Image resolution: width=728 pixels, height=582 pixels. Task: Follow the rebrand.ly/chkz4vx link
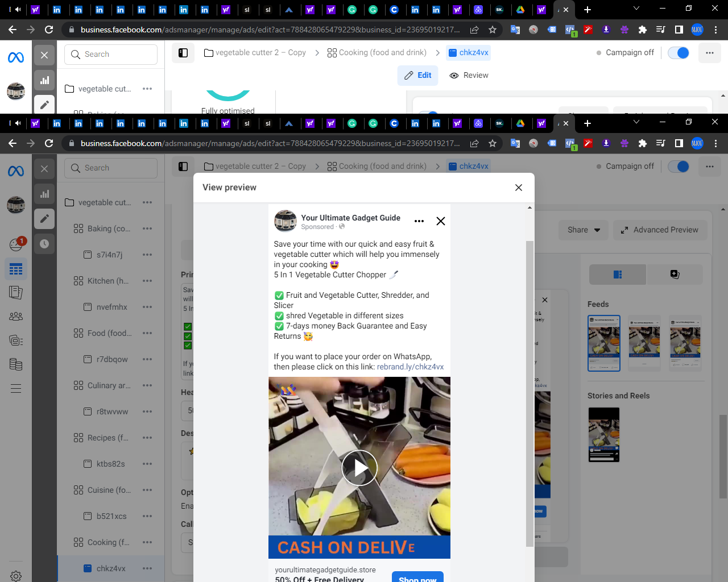[410, 367]
